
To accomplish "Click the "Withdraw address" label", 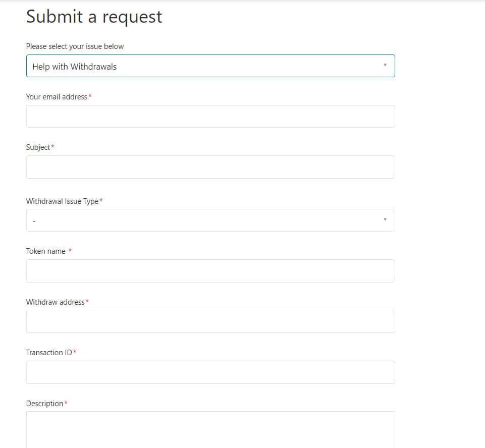I will pos(56,302).
